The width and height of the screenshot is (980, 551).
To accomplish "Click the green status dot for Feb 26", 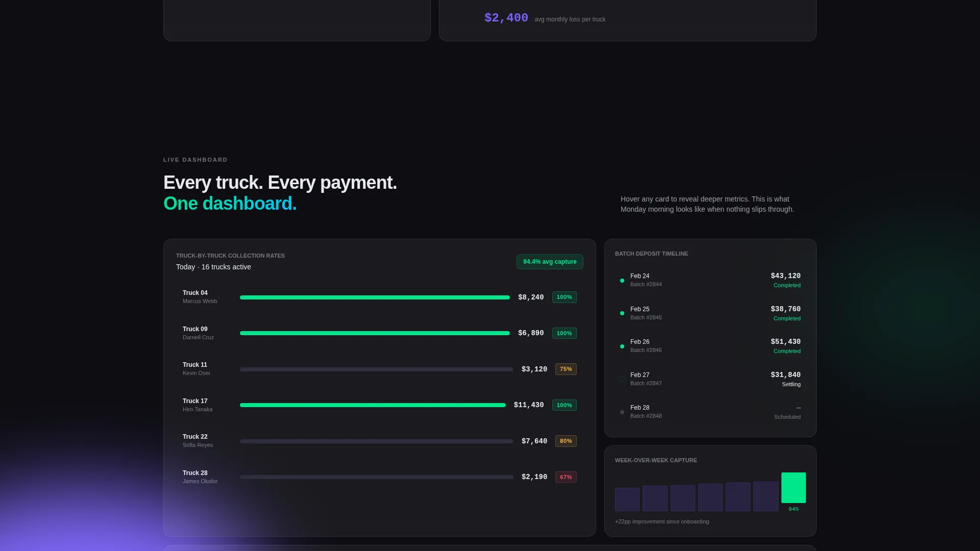I will [622, 346].
